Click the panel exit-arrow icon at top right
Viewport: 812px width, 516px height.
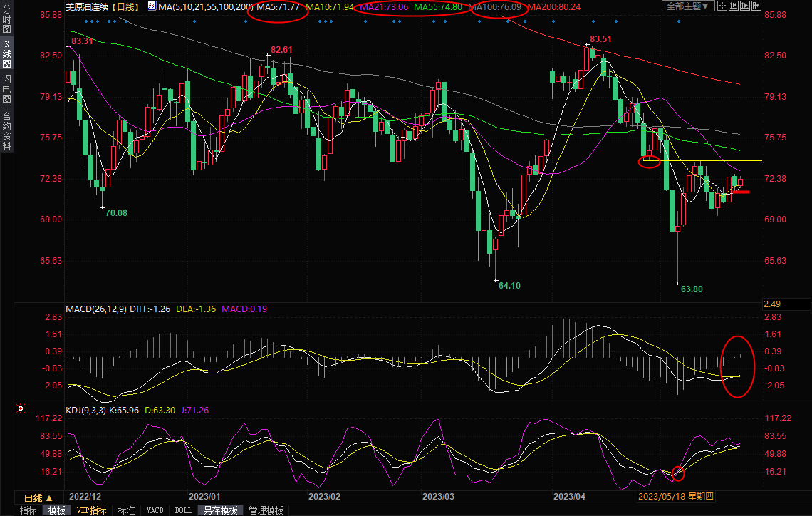pyautogui.click(x=756, y=6)
